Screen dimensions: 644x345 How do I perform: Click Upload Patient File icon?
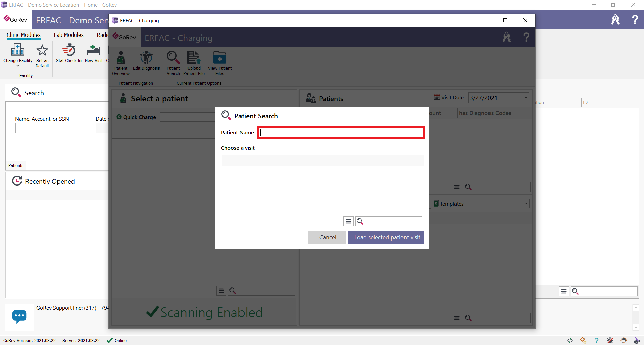(194, 63)
